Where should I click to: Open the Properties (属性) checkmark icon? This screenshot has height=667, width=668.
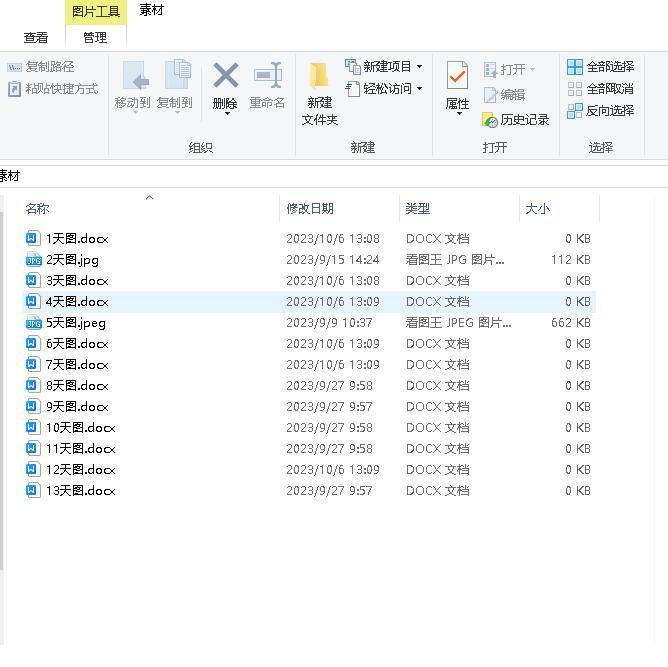(x=457, y=76)
